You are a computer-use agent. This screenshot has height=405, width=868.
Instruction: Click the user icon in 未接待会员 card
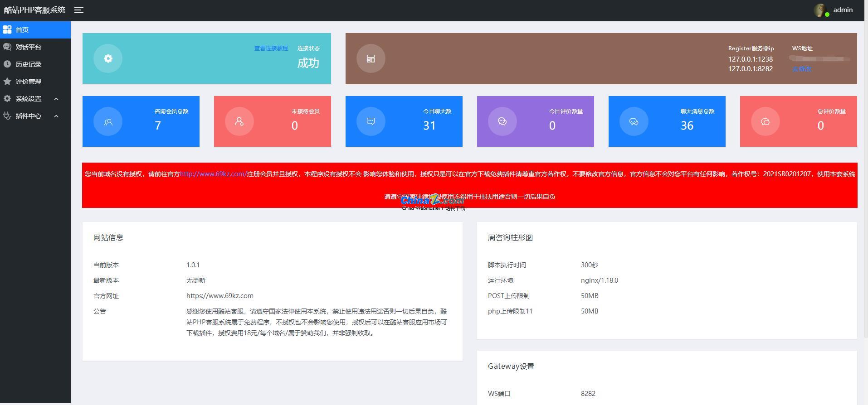point(239,121)
